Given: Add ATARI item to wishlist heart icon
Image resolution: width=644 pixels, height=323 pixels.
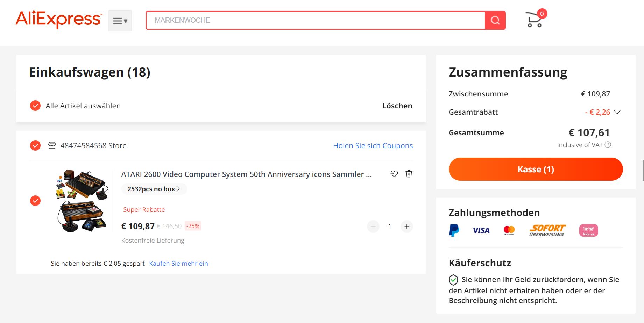Looking at the screenshot, I should pyautogui.click(x=394, y=174).
